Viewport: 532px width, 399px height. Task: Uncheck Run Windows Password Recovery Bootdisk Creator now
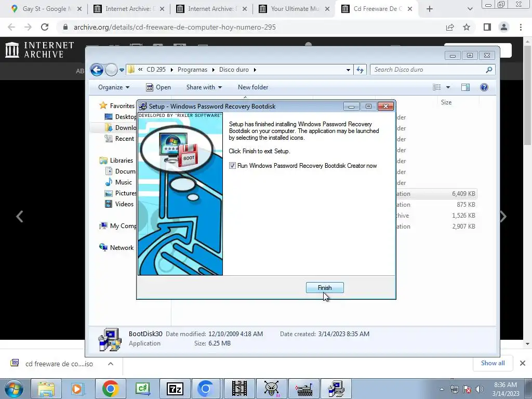click(232, 166)
